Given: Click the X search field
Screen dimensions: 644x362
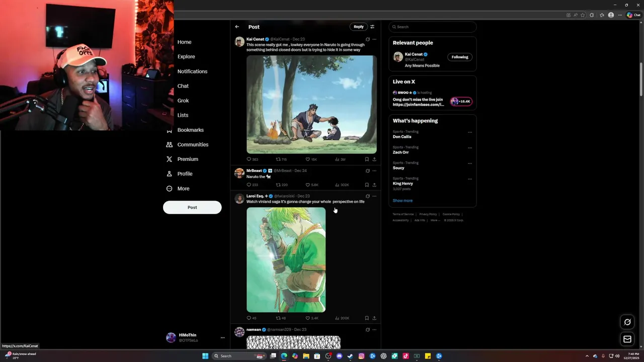Looking at the screenshot, I should [432, 27].
